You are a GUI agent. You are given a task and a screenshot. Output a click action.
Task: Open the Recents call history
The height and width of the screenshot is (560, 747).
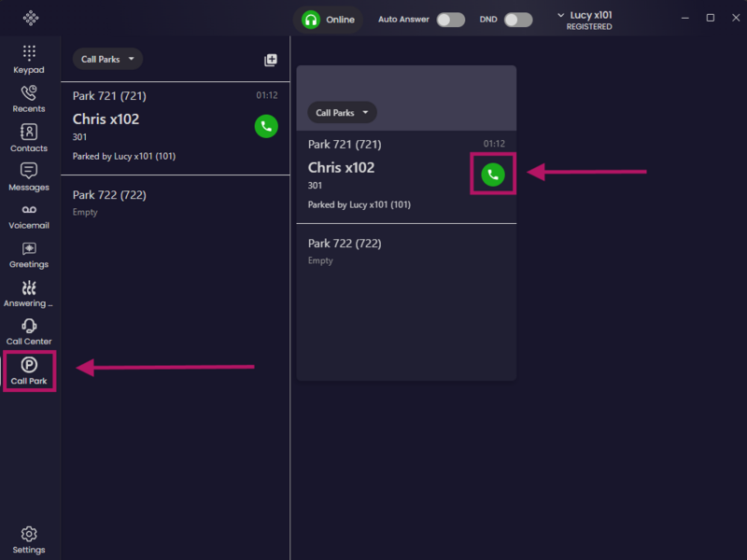29,99
